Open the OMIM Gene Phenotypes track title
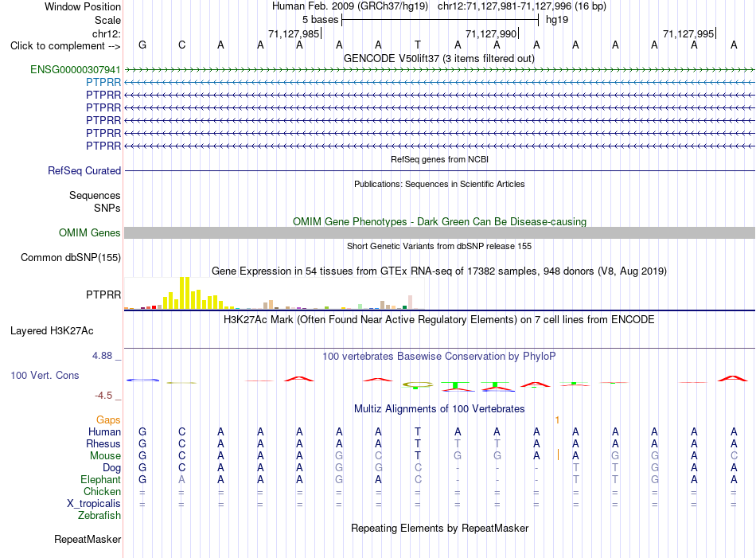Image resolution: width=756 pixels, height=558 pixels. [439, 221]
